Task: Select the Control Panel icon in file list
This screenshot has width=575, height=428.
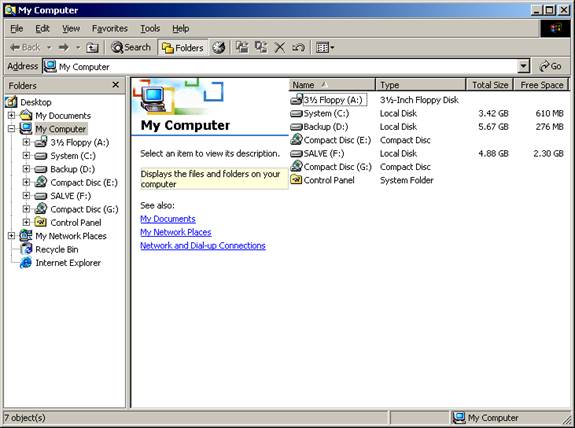Action: (x=296, y=180)
